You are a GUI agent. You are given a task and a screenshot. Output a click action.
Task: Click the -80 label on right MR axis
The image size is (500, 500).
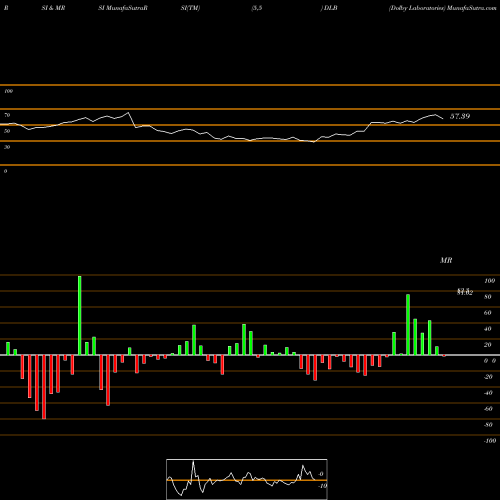coord(488,425)
